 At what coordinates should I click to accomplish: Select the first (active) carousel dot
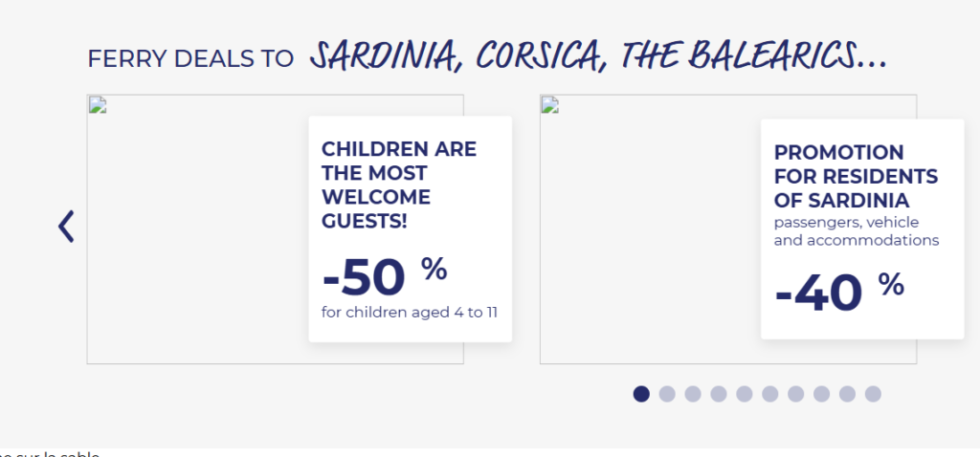pyautogui.click(x=641, y=394)
